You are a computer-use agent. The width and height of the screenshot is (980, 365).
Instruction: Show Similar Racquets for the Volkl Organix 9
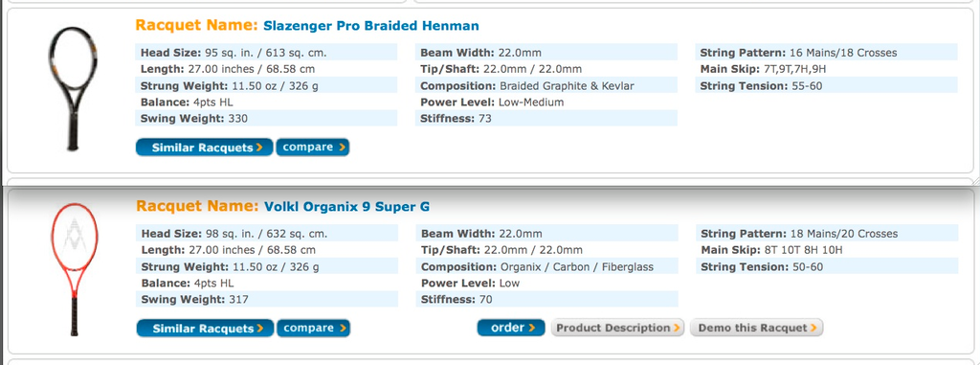[x=205, y=329]
